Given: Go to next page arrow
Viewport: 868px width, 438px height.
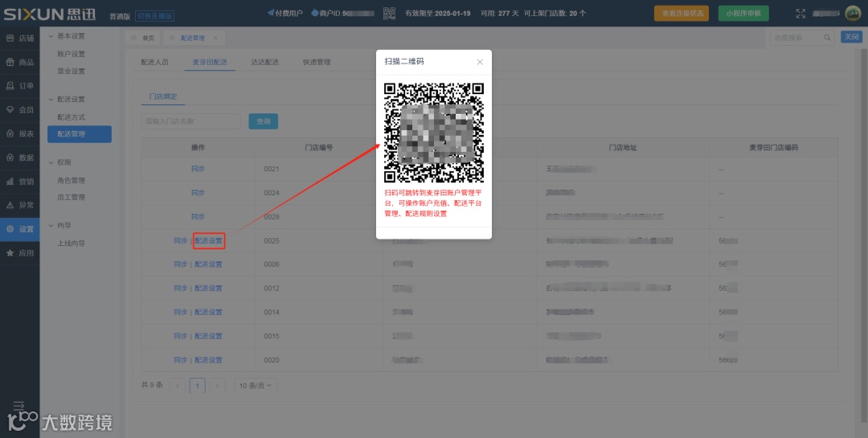Looking at the screenshot, I should pyautogui.click(x=217, y=386).
